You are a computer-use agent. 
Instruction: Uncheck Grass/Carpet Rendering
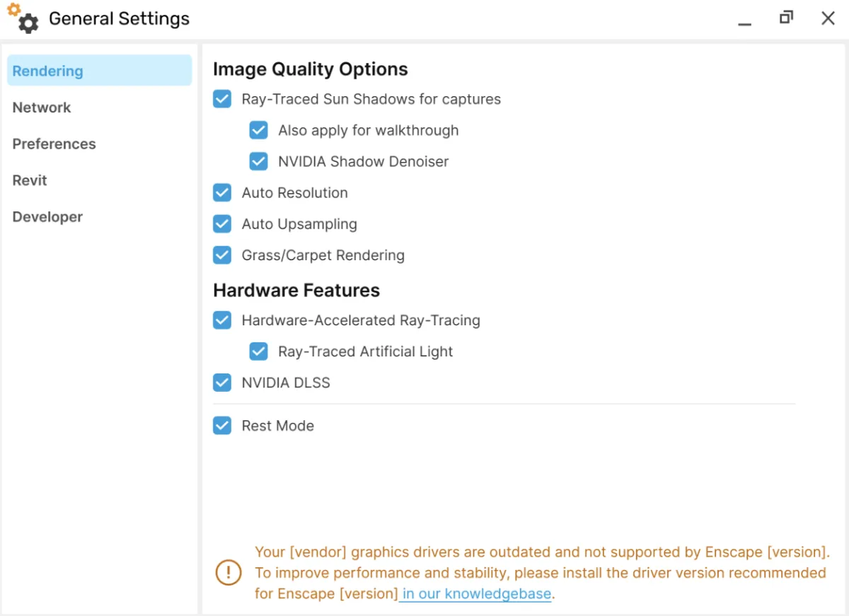tap(222, 255)
